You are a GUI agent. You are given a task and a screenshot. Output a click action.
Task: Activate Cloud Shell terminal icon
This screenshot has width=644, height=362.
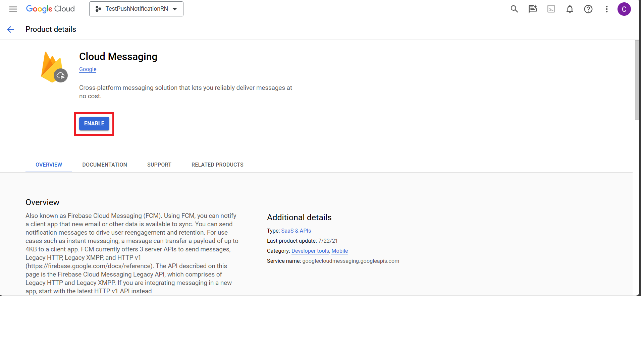551,9
